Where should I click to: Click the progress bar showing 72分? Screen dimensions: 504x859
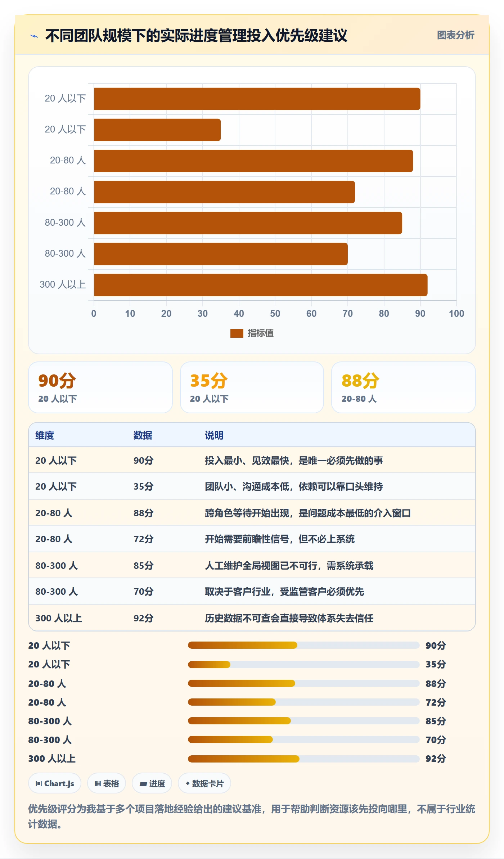303,702
